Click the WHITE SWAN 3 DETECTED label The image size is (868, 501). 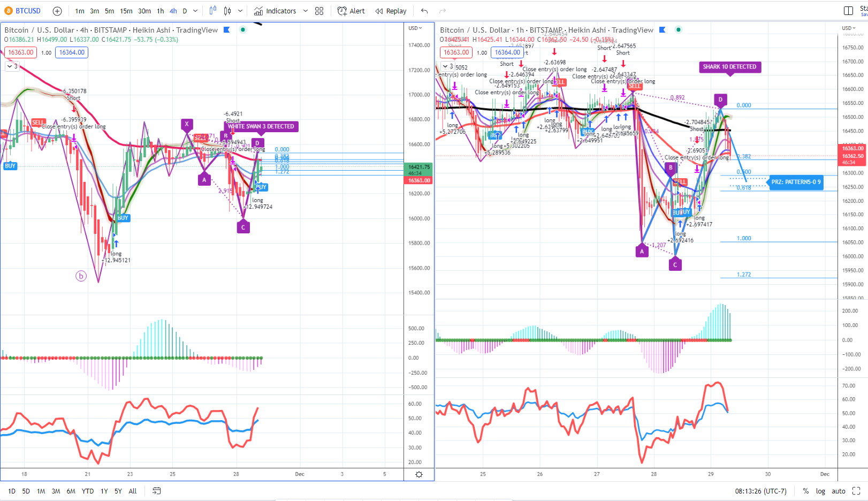261,127
